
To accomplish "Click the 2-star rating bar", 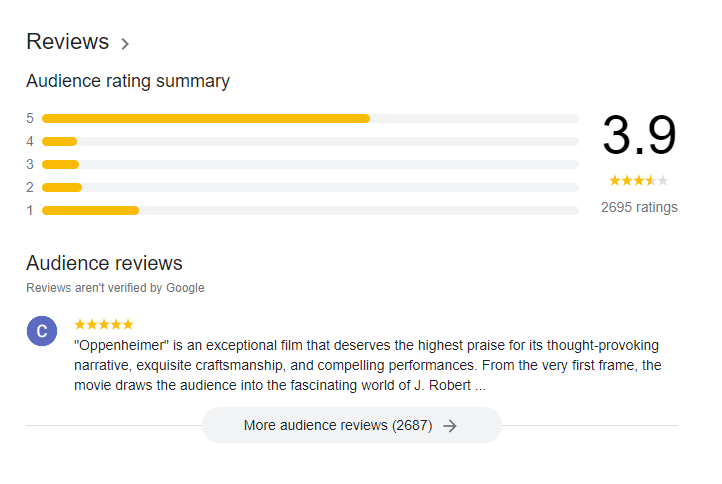I will (x=310, y=188).
